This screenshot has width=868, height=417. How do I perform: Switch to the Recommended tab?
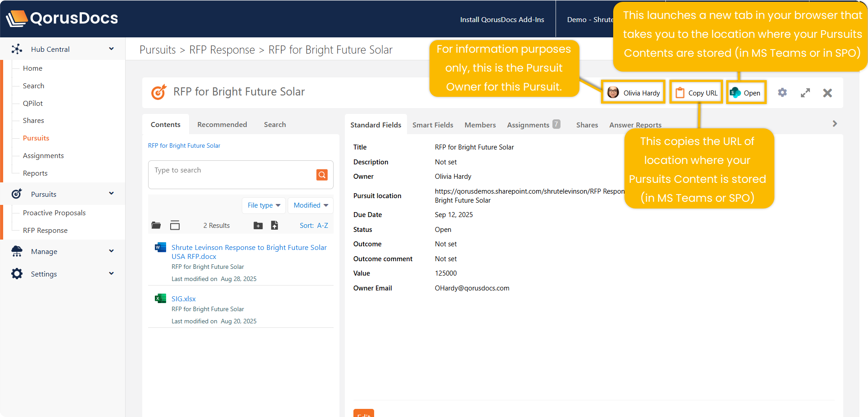222,124
